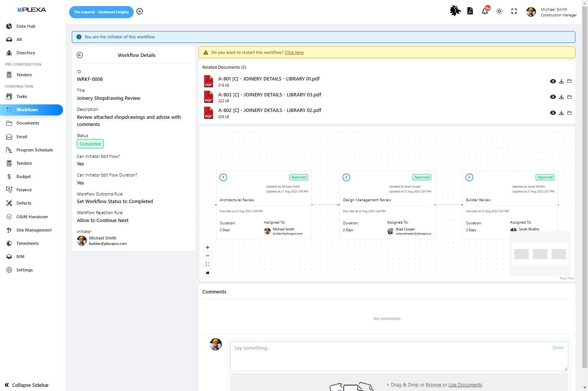This screenshot has height=391, width=588.
Task: Download the A-801 JOINERY DETAILS document
Action: point(561,81)
